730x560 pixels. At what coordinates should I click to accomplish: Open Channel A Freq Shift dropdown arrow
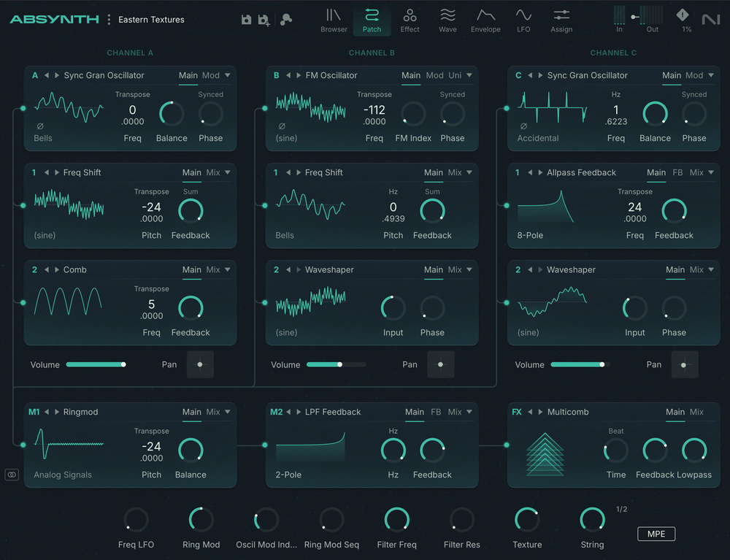click(x=228, y=173)
